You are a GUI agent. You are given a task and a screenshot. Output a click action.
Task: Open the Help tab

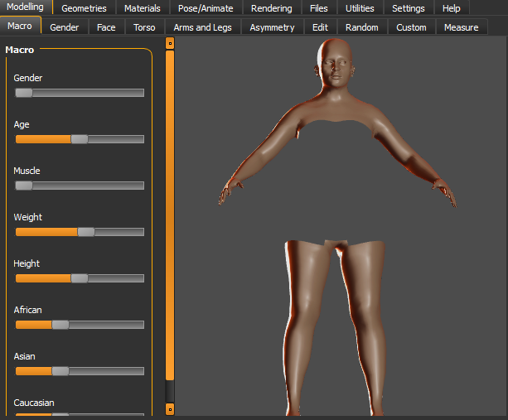tap(451, 8)
